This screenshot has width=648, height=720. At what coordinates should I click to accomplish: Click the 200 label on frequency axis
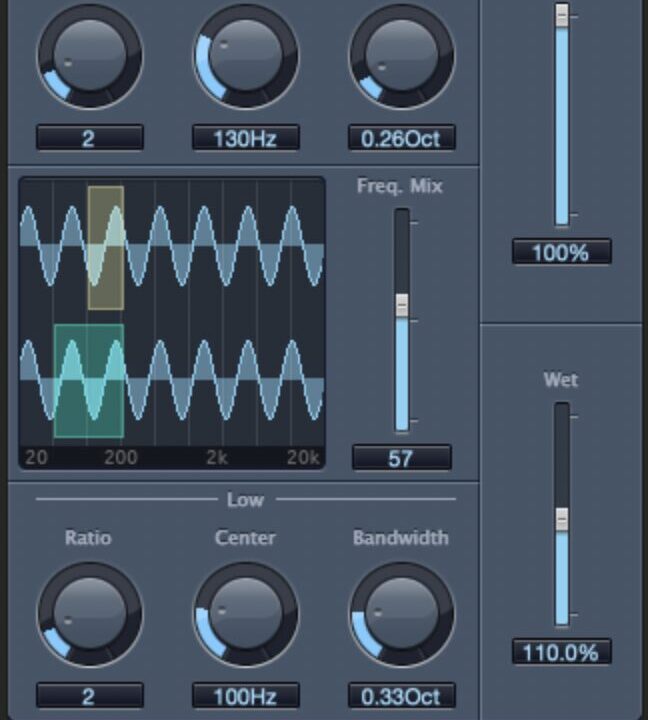(x=121, y=457)
